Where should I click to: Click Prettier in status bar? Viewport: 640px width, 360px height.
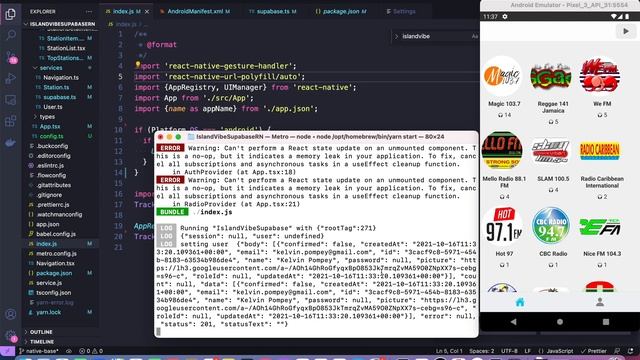pyautogui.click(x=593, y=351)
